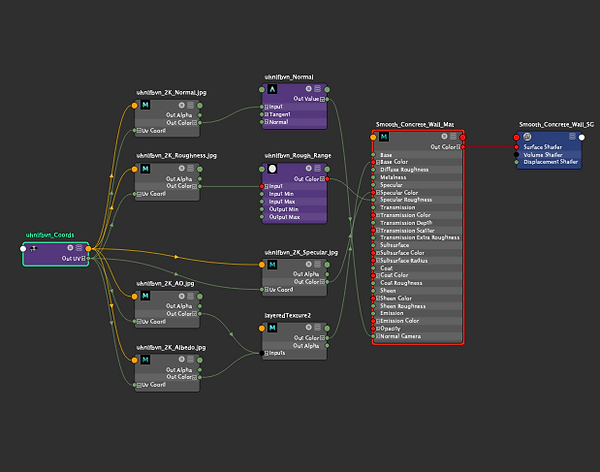Click the M file icon on uhnlfbvn_2K_Roughness.jpg node

coord(145,168)
